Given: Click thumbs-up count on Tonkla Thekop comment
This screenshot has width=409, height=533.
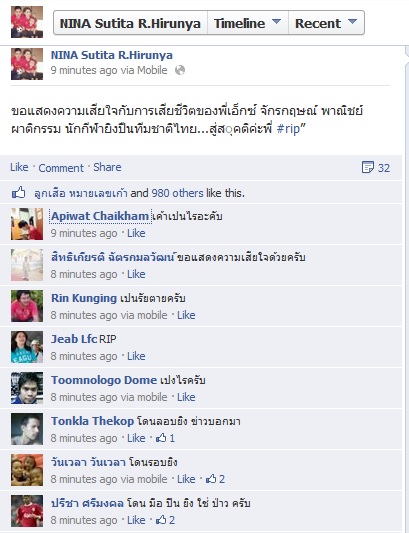Looking at the screenshot, I should tap(165, 438).
